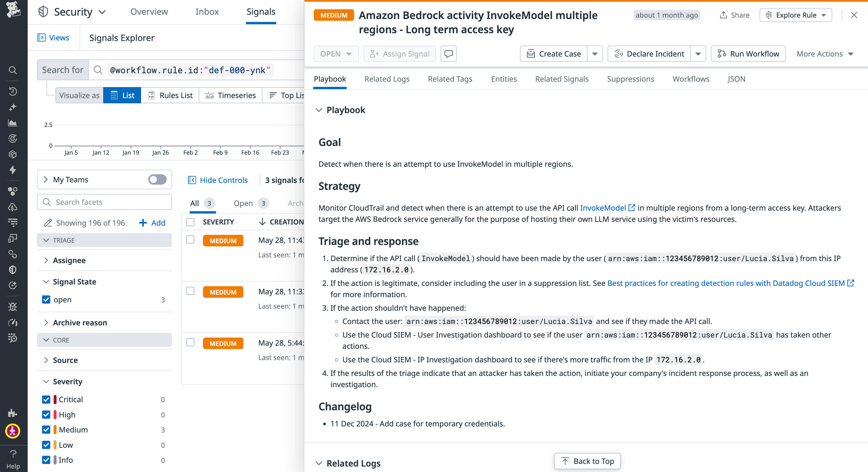This screenshot has width=868, height=472.
Task: Click the bug icon for Error Tracking
Action: (13, 306)
